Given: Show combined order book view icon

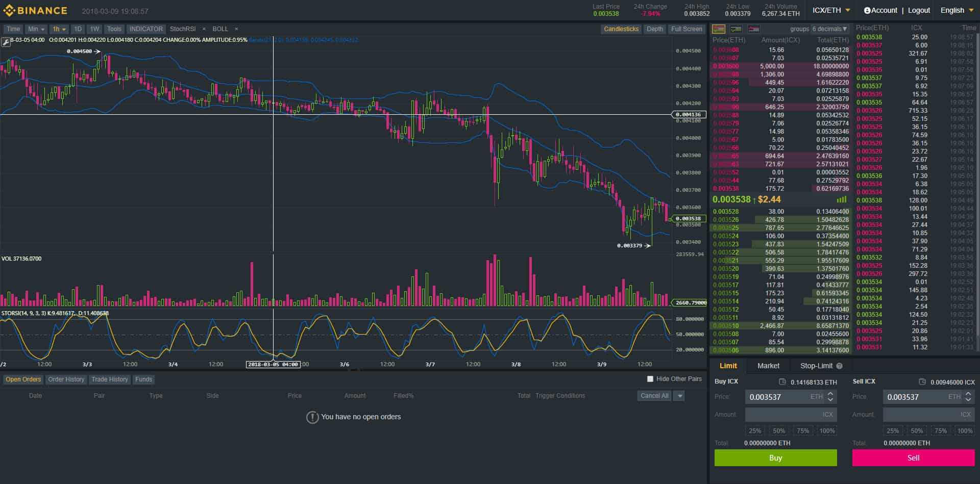Looking at the screenshot, I should click(x=719, y=29).
